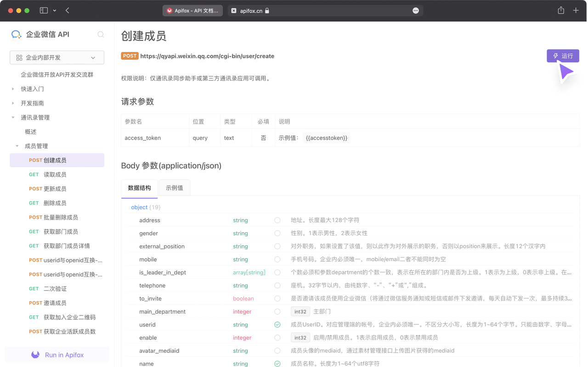Viewport: 588px width, 367px height.
Task: Click the apifox.cn address bar
Action: click(x=322, y=11)
